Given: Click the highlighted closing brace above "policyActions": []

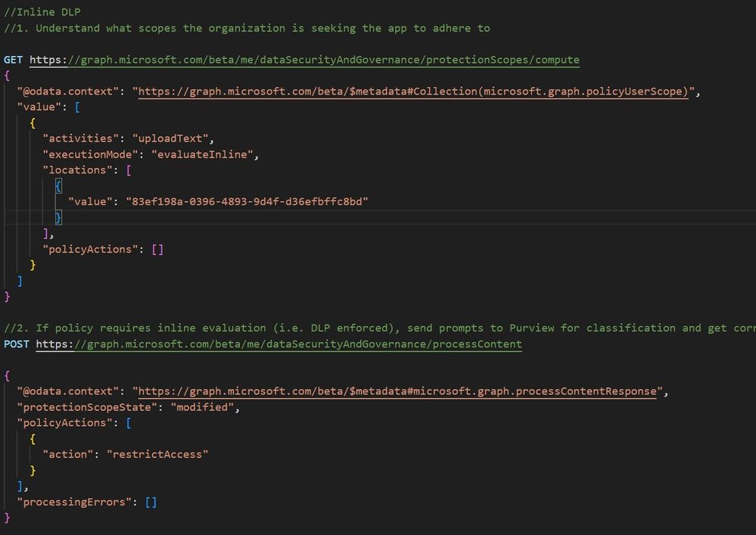Looking at the screenshot, I should coord(58,218).
